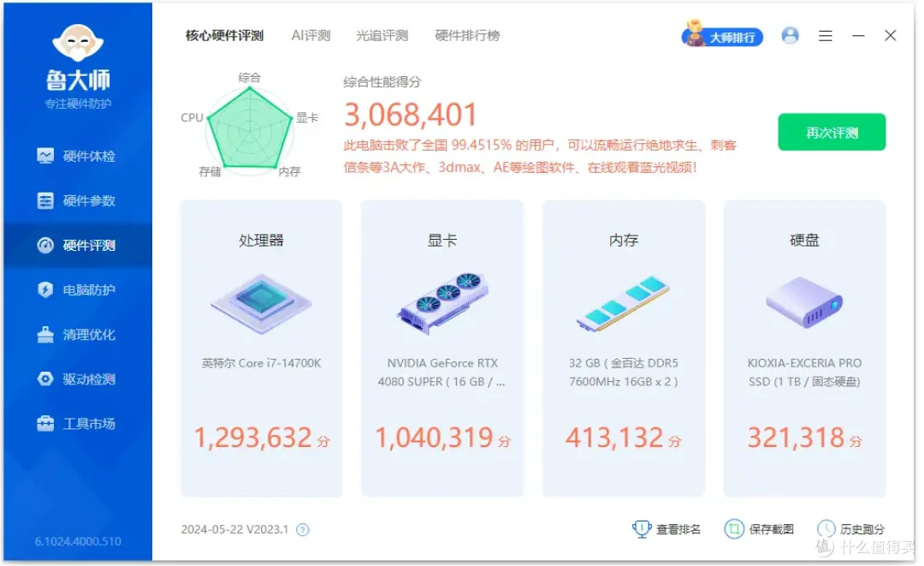
Task: Click the 历史跑分 clock icon
Action: (826, 529)
